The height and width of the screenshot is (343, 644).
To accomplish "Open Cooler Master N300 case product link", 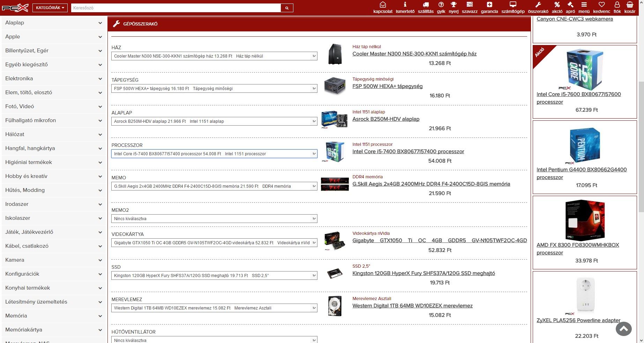I will tap(414, 54).
